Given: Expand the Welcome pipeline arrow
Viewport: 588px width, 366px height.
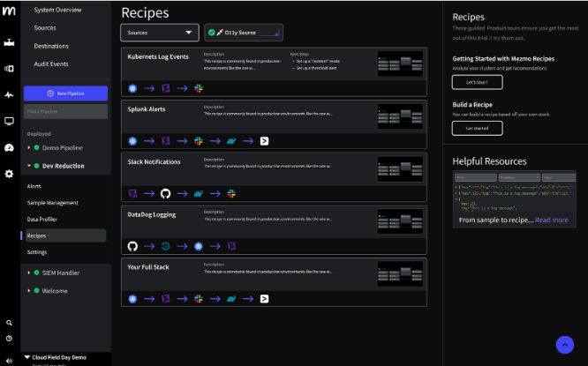Looking at the screenshot, I should point(29,291).
